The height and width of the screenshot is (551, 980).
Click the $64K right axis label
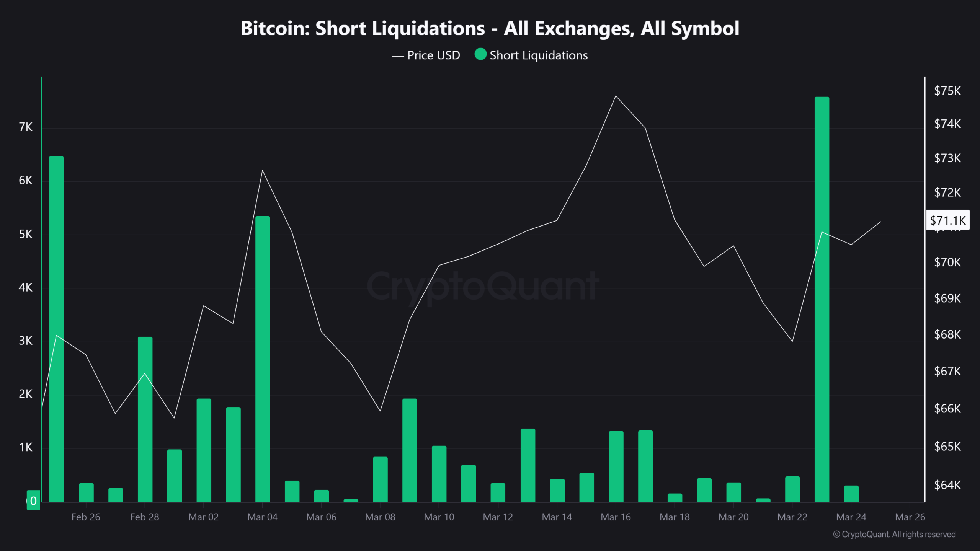point(947,485)
